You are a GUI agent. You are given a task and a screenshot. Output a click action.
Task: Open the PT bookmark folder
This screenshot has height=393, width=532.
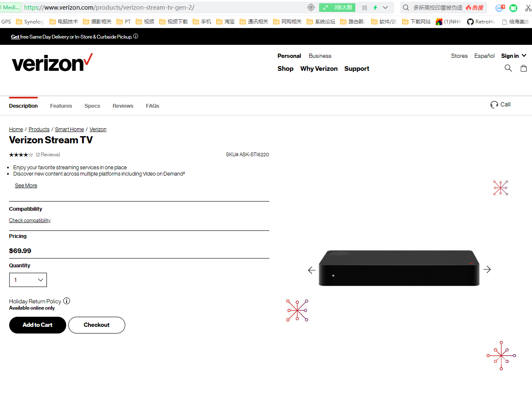point(124,22)
